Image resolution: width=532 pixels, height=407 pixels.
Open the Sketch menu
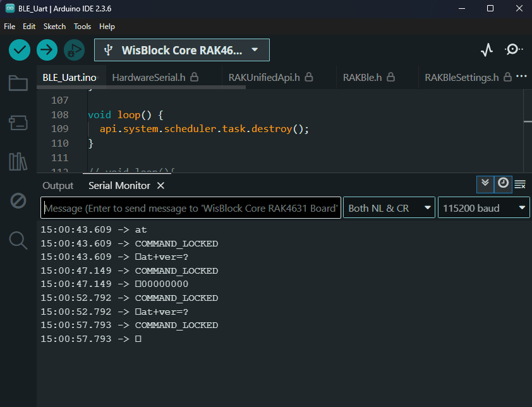[54, 27]
